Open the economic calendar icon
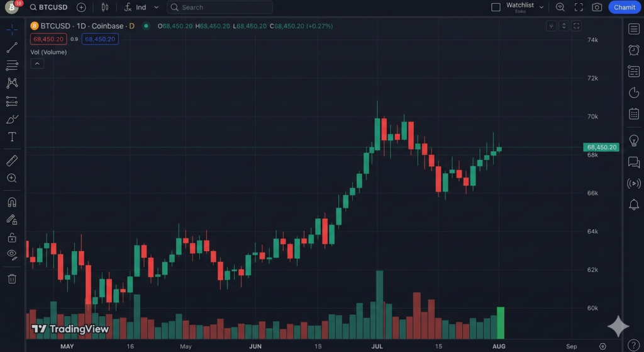Viewport: 644px width, 352px height. click(x=634, y=114)
